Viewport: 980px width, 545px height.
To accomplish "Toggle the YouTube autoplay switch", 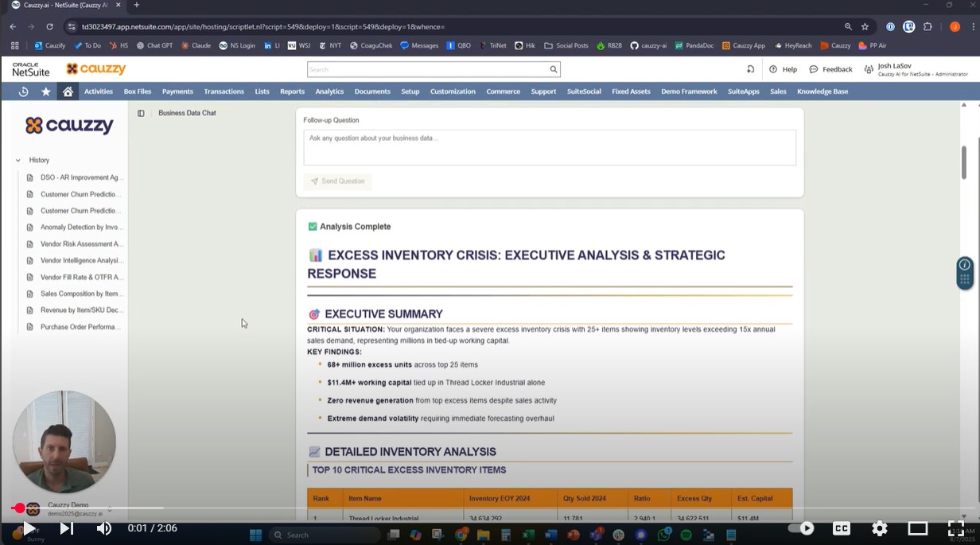I will coord(801,528).
